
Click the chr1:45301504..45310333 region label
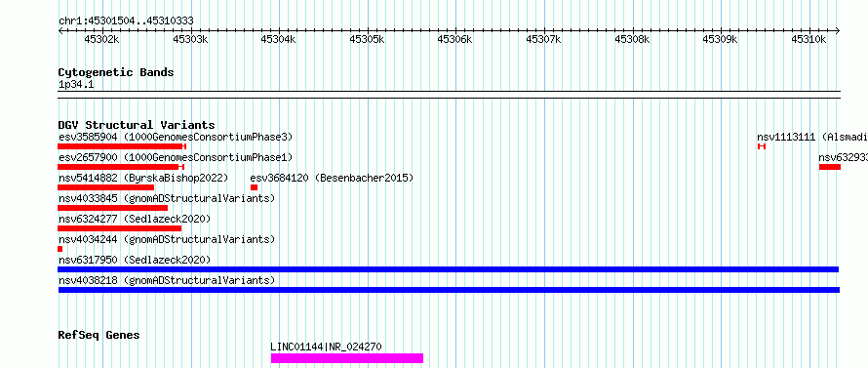(x=126, y=21)
